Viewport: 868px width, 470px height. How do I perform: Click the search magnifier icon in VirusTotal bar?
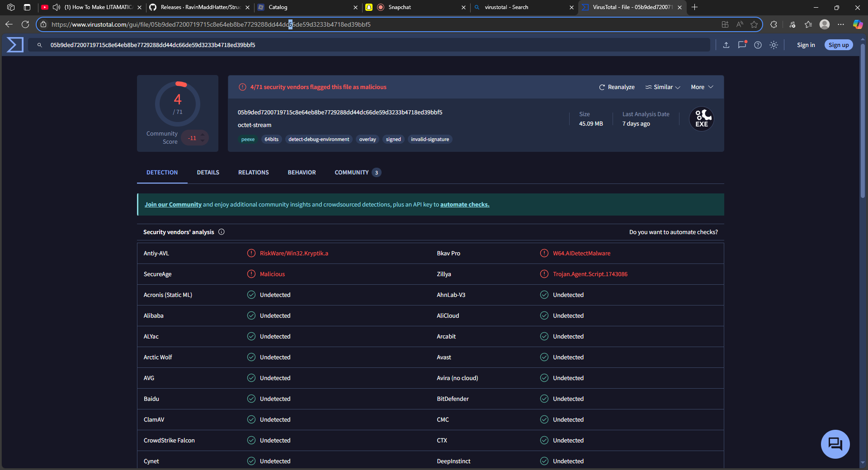[x=40, y=45]
